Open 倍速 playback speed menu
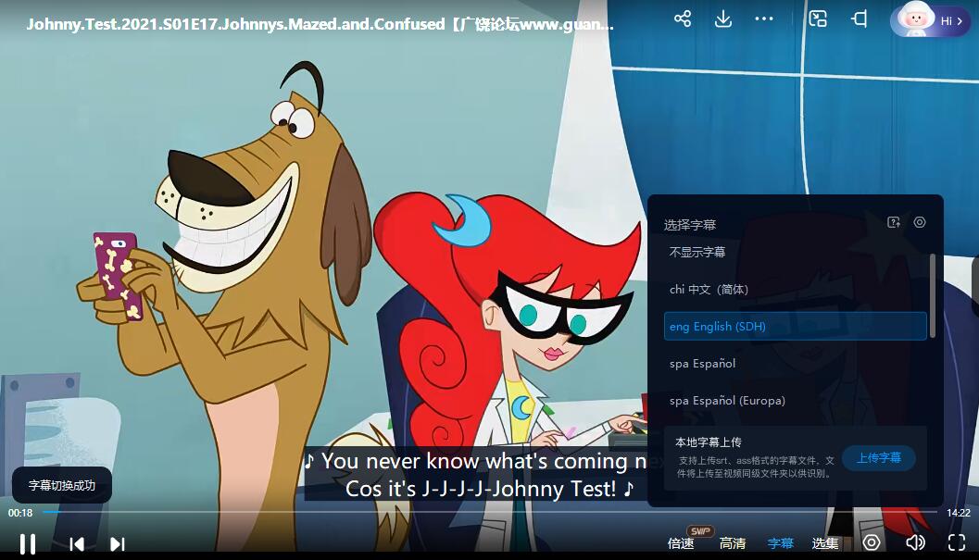Image resolution: width=979 pixels, height=560 pixels. point(681,543)
